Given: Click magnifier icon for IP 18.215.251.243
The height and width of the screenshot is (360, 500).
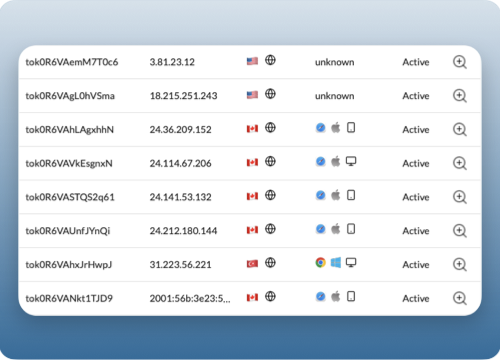Looking at the screenshot, I should pyautogui.click(x=460, y=96).
